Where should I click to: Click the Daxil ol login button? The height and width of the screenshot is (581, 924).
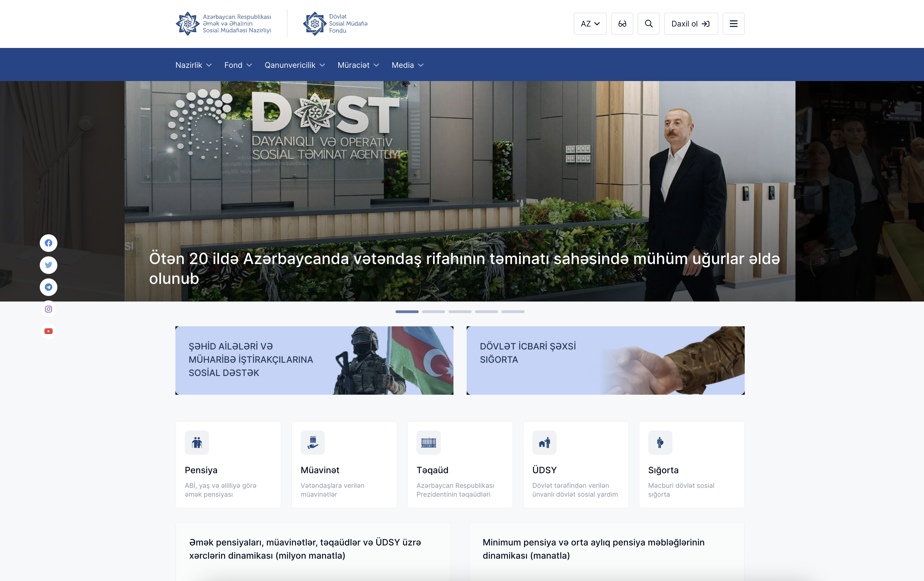pyautogui.click(x=691, y=24)
